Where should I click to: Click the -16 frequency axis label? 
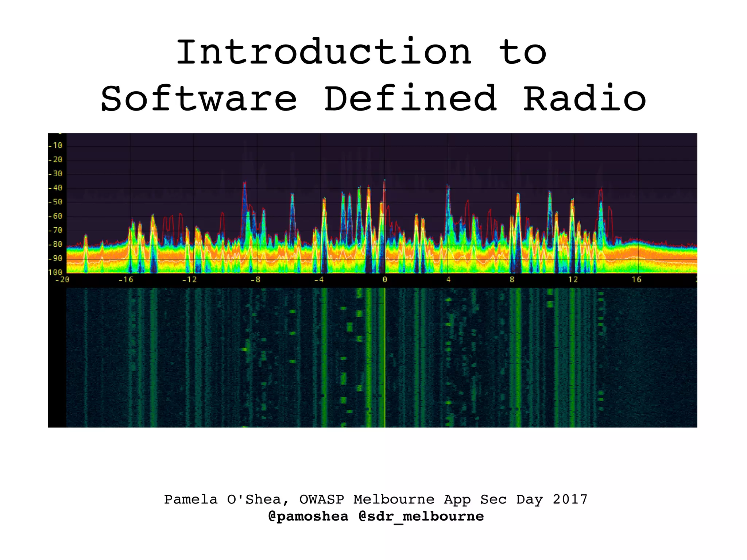[x=125, y=280]
